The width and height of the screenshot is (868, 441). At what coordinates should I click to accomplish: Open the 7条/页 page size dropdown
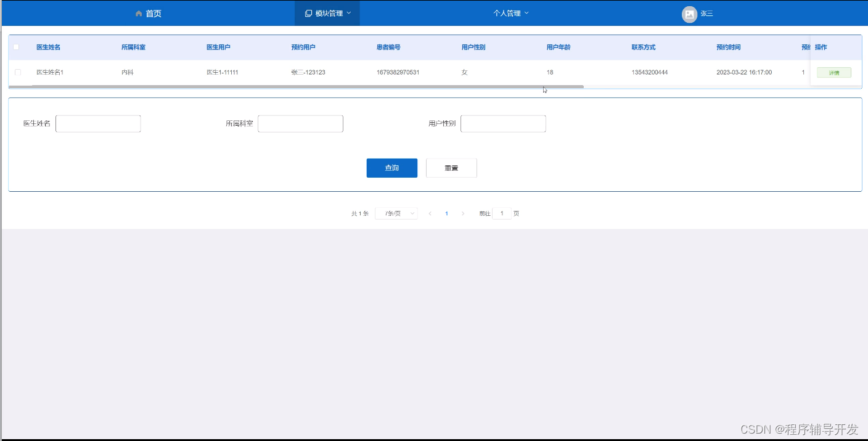click(x=396, y=213)
